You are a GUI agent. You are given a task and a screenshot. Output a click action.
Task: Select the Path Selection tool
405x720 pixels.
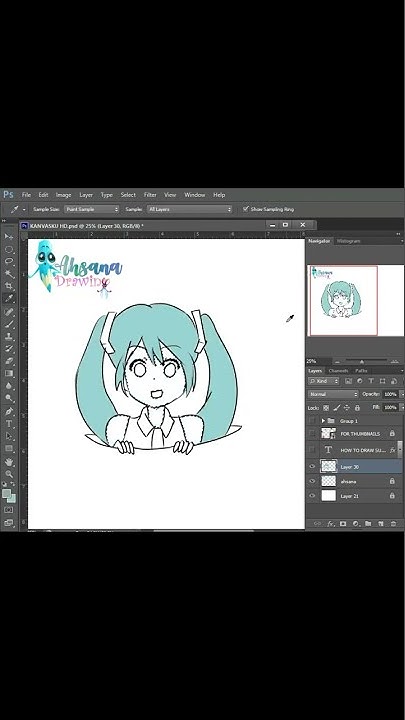click(9, 436)
